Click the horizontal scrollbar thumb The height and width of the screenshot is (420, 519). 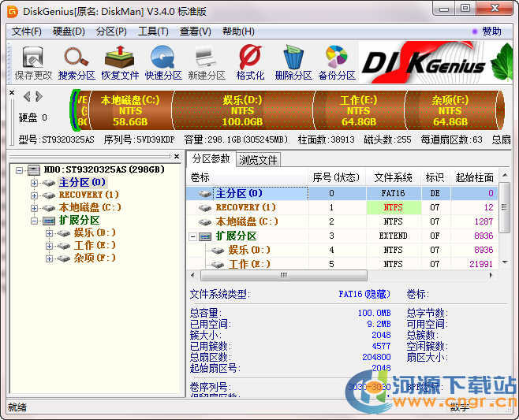[284, 275]
